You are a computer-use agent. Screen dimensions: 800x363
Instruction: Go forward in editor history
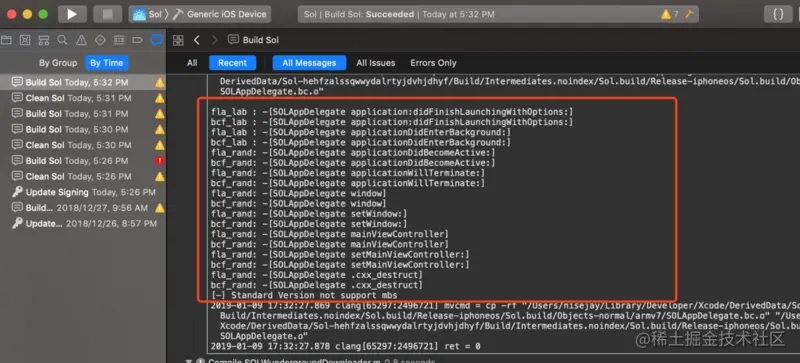[214, 40]
